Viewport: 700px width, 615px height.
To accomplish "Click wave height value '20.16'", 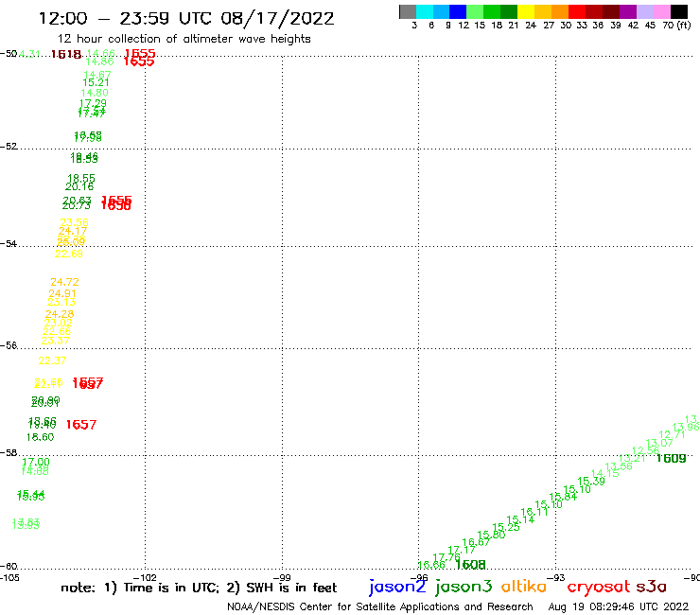I will coord(79,186).
